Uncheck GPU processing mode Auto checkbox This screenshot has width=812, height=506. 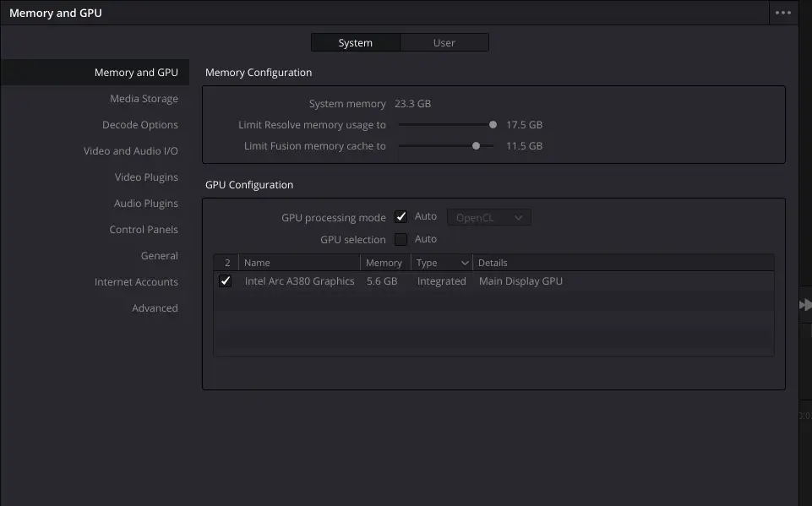pyautogui.click(x=401, y=217)
